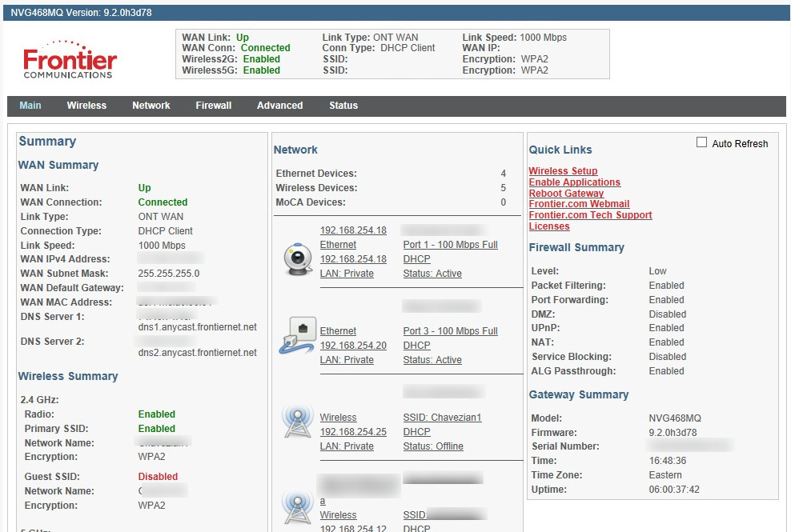Click the Frontier Communications logo
Viewport: 791px width, 532px height.
(x=70, y=59)
